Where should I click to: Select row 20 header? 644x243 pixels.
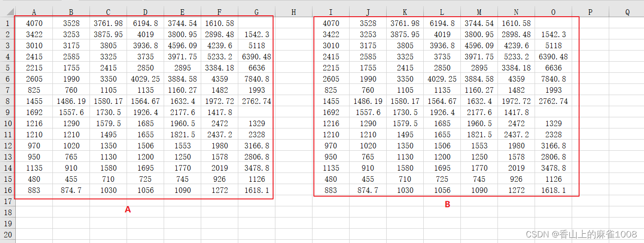tap(8, 235)
